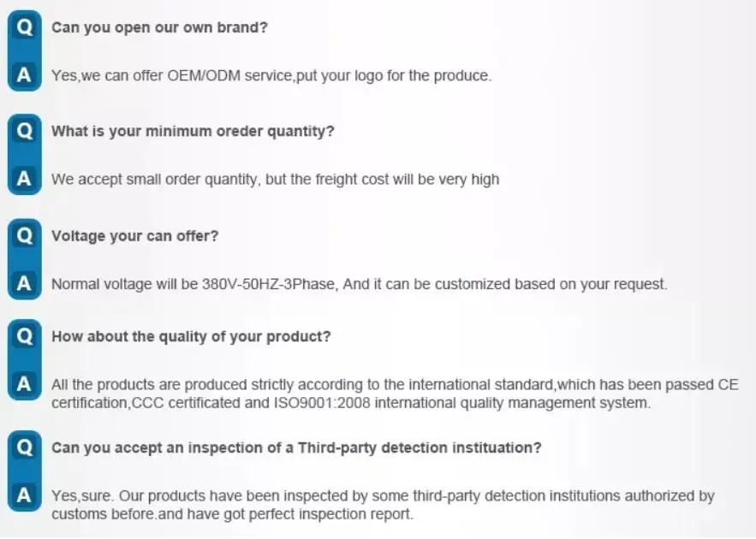Click the 'perfect inspection report' answer line
The width and height of the screenshot is (756, 539).
232,514
